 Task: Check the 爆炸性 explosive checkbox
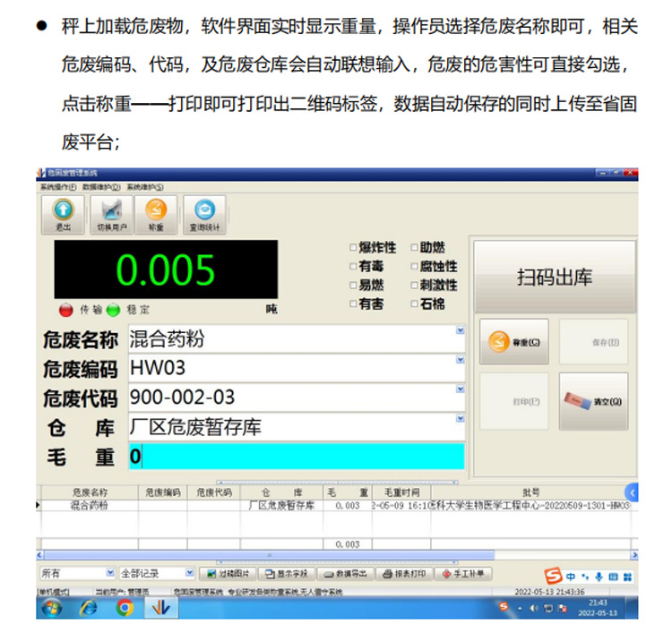353,247
